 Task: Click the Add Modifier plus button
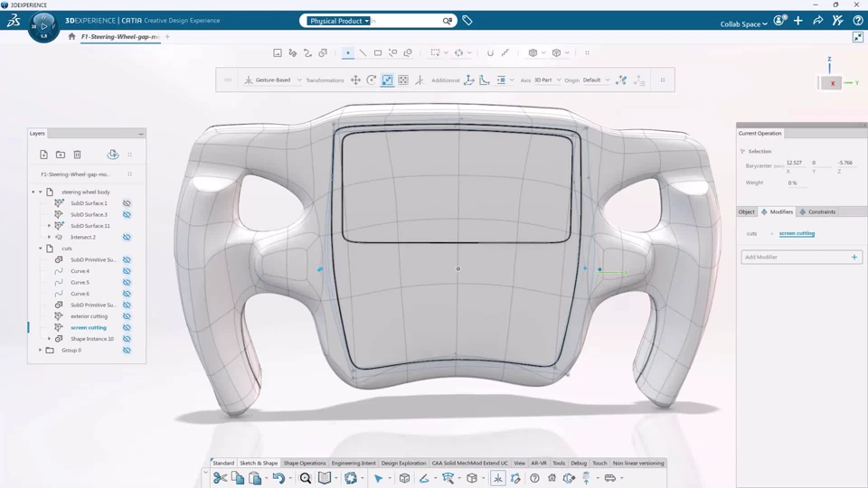(x=854, y=258)
